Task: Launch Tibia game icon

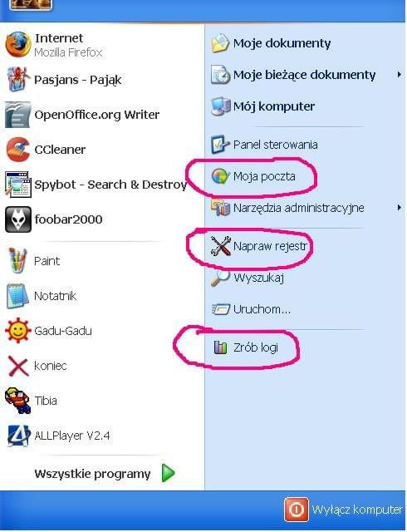Action: [18, 401]
